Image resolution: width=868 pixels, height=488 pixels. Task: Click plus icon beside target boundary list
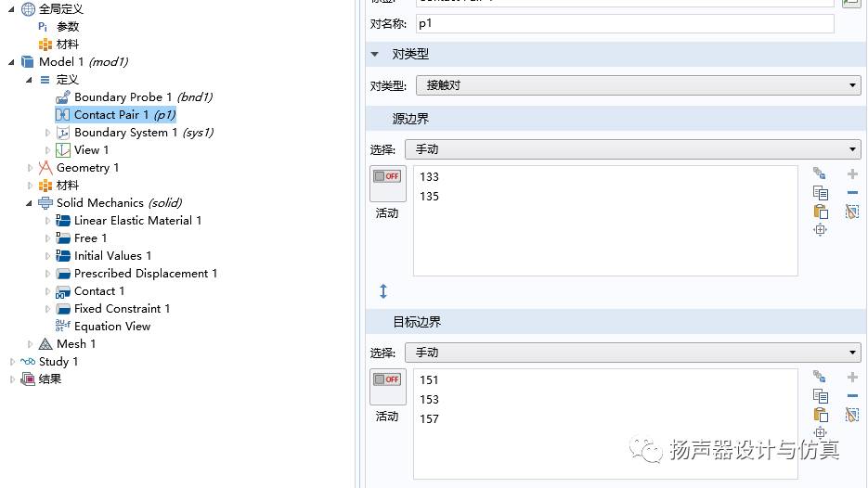click(851, 378)
